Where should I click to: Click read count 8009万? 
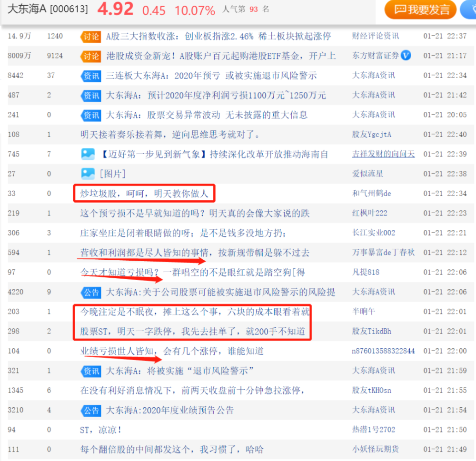pos(19,56)
